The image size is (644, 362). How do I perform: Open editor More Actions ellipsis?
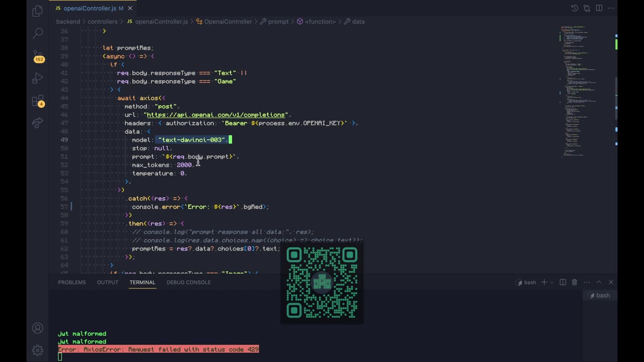[x=611, y=8]
